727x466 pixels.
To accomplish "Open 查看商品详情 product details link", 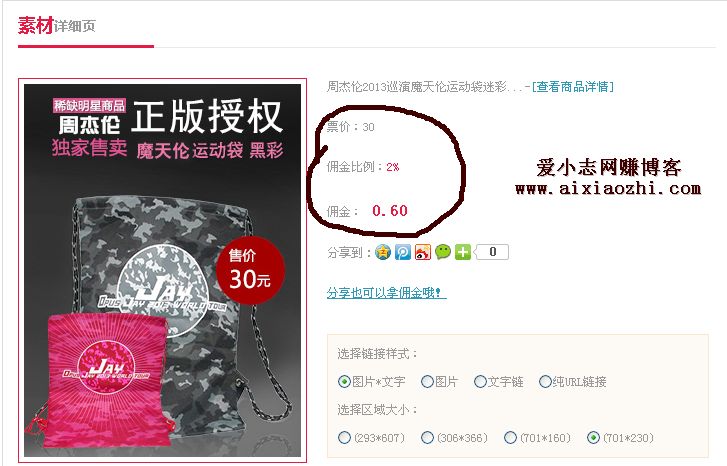I will pyautogui.click(x=573, y=87).
